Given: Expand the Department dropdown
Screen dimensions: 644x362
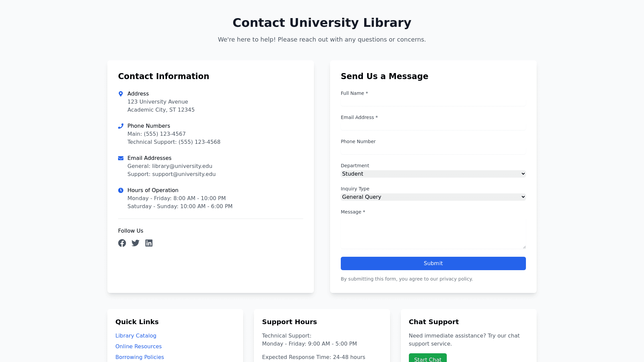Looking at the screenshot, I should tap(433, 174).
